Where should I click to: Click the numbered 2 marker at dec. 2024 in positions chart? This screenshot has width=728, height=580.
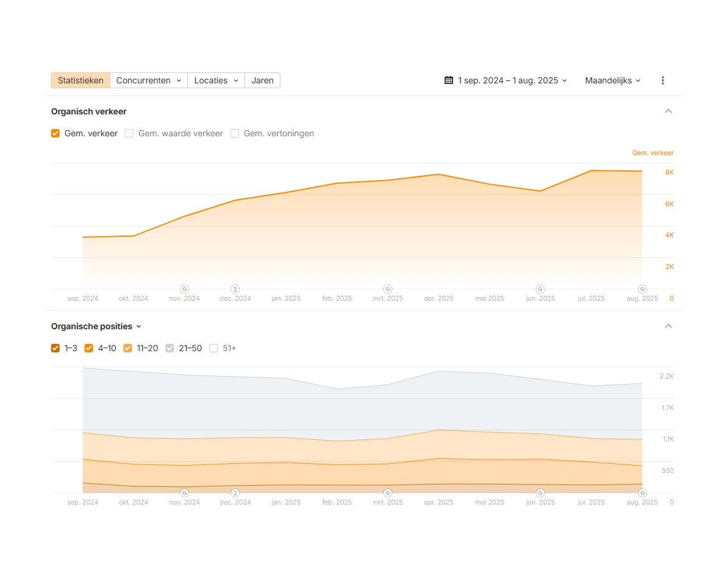235,492
